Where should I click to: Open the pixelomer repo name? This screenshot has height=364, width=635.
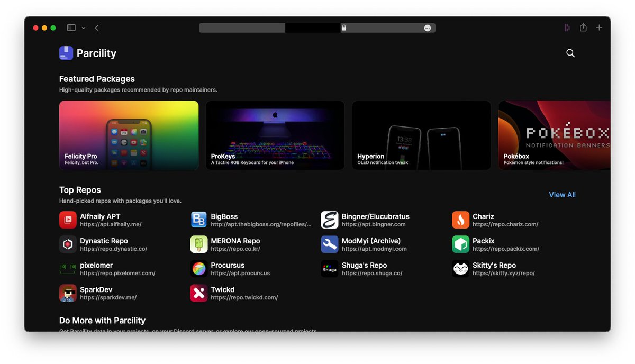pyautogui.click(x=96, y=265)
